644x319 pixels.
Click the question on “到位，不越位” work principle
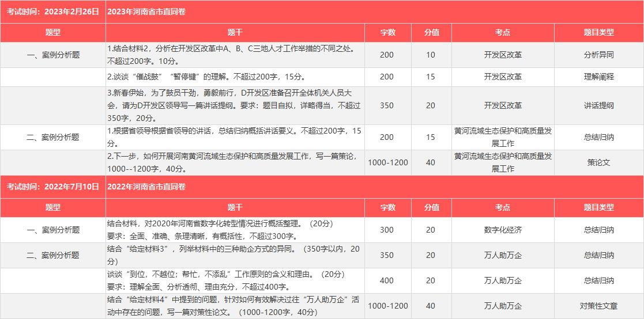coord(235,280)
